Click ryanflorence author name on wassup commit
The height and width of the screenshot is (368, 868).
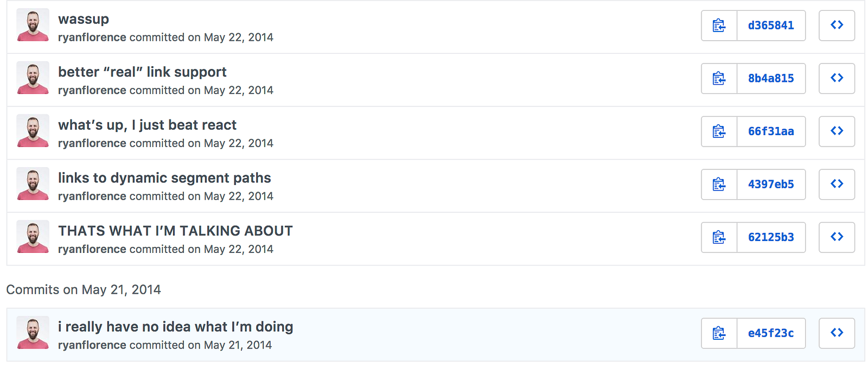(x=92, y=37)
